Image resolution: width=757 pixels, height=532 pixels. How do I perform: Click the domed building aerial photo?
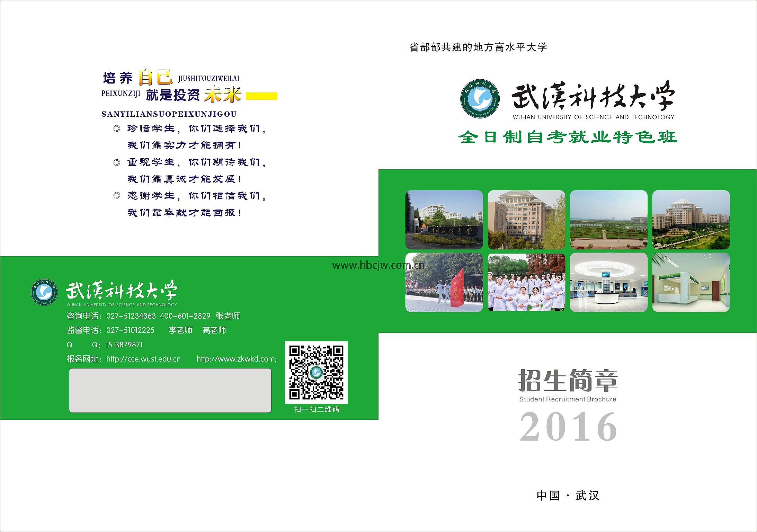[691, 220]
